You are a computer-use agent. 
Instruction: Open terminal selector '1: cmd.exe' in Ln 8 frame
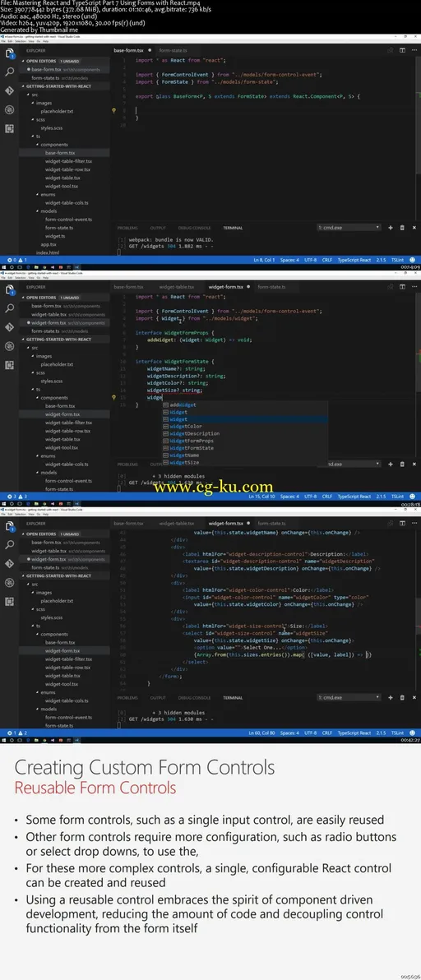point(348,228)
